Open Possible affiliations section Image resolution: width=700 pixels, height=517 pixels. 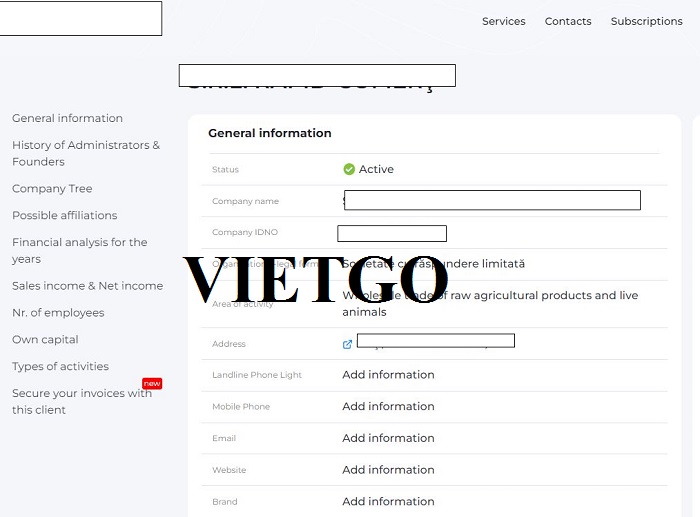click(x=64, y=215)
